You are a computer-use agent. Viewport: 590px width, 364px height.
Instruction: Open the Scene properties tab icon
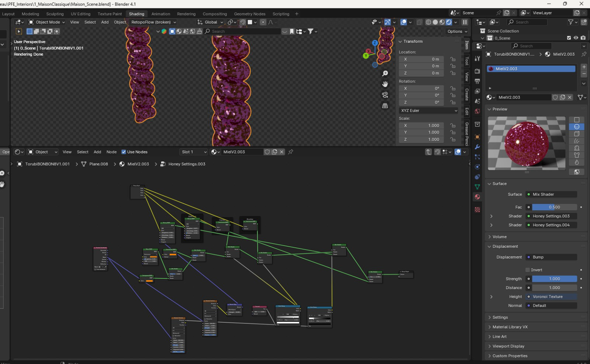[x=477, y=101]
